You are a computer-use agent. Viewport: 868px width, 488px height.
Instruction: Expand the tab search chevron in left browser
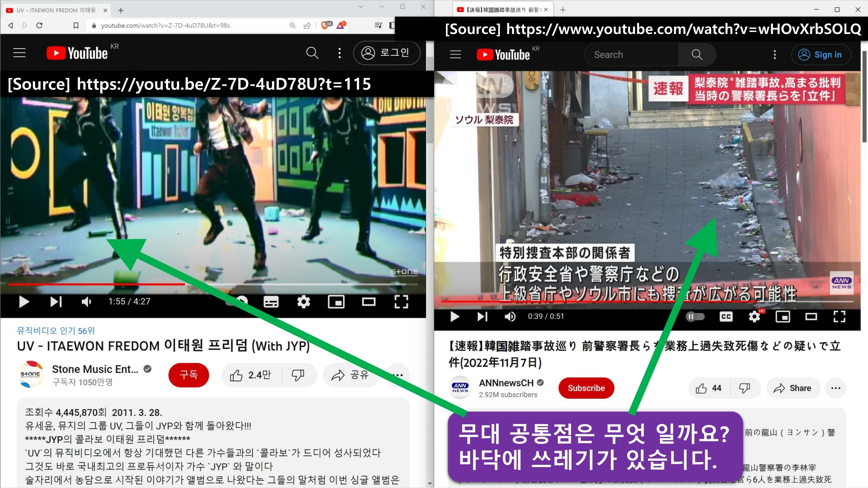coord(361,7)
